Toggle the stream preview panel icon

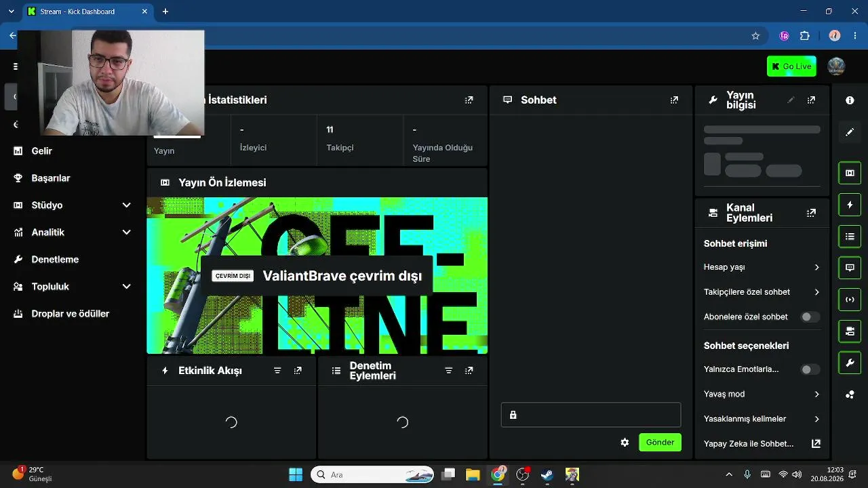click(x=850, y=173)
